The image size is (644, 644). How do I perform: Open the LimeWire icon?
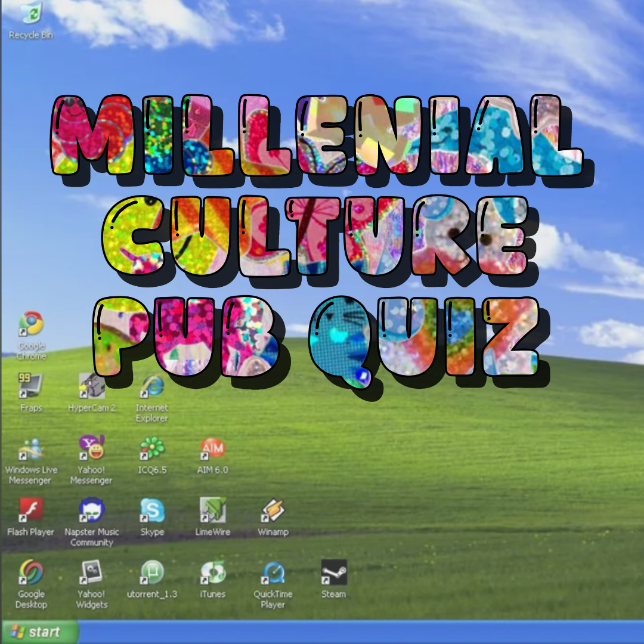tap(212, 510)
